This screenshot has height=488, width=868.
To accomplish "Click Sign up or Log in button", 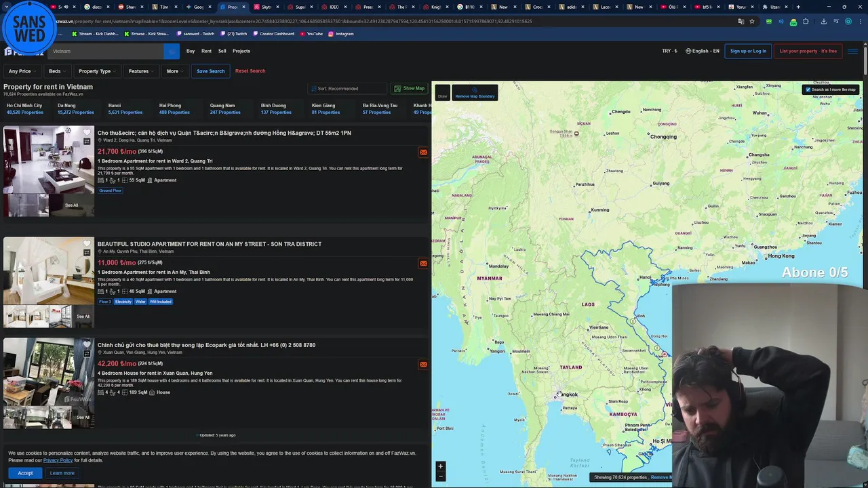I will 748,51.
